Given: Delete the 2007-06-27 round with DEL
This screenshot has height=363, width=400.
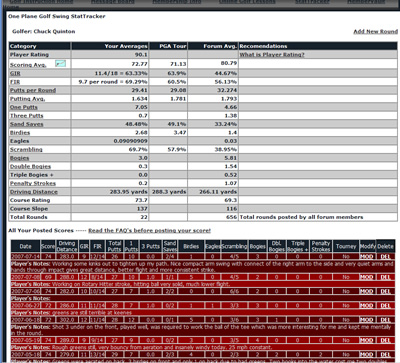Looking at the screenshot, I should tap(385, 306).
